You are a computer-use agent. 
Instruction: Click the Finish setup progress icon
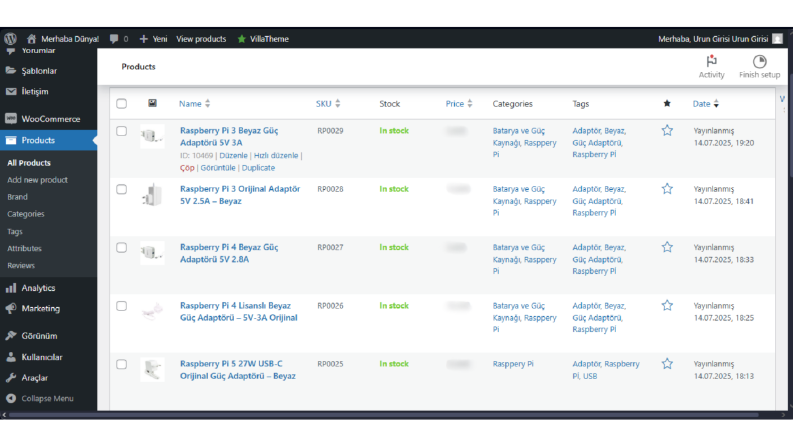tap(759, 61)
